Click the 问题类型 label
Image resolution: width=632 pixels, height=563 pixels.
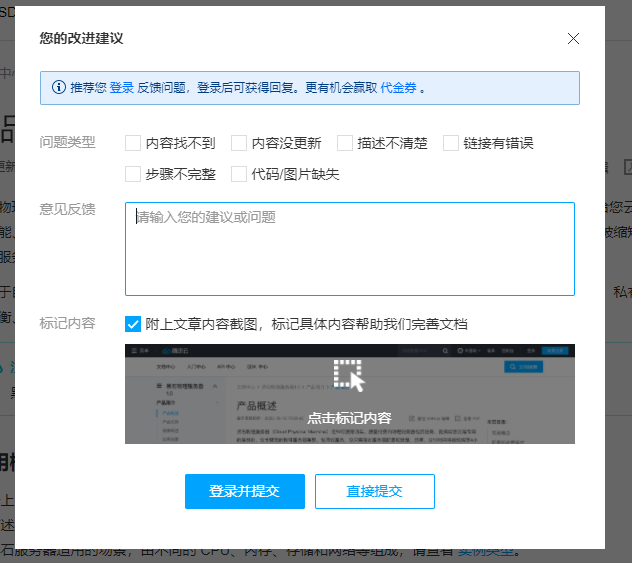pyautogui.click(x=67, y=142)
